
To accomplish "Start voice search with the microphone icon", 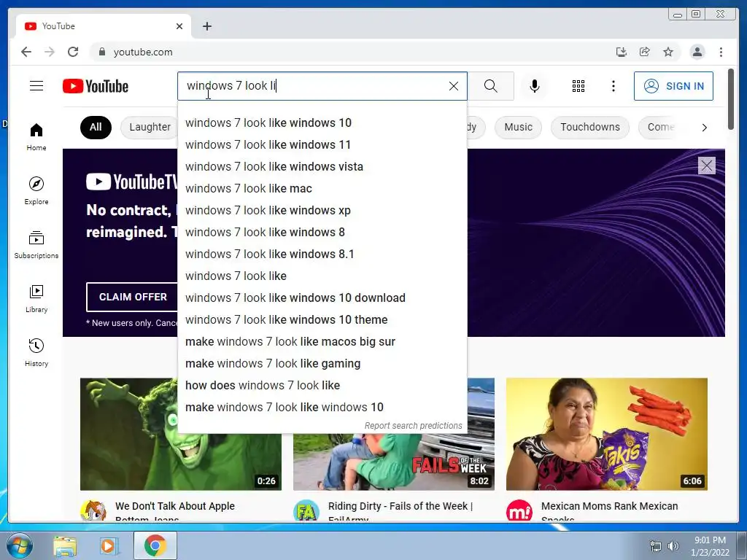I will click(535, 86).
